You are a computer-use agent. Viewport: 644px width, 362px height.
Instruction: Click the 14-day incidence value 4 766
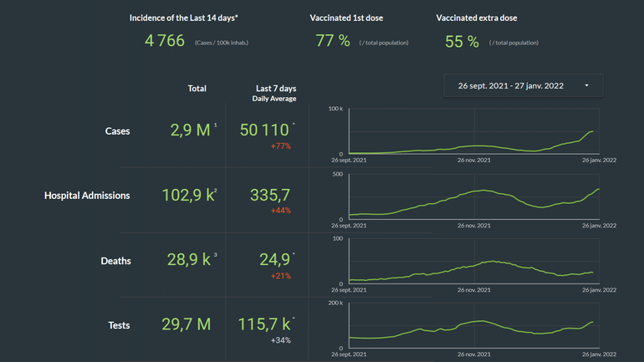[x=165, y=41]
